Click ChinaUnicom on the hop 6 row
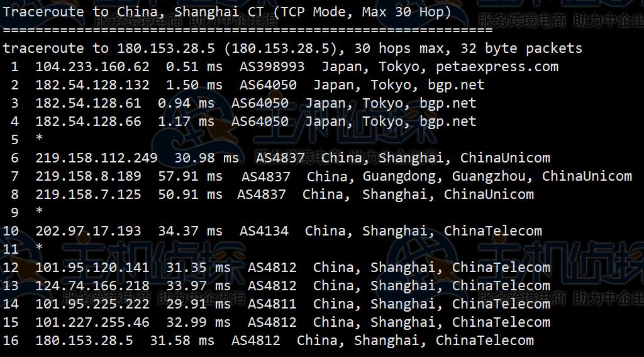 coord(505,157)
